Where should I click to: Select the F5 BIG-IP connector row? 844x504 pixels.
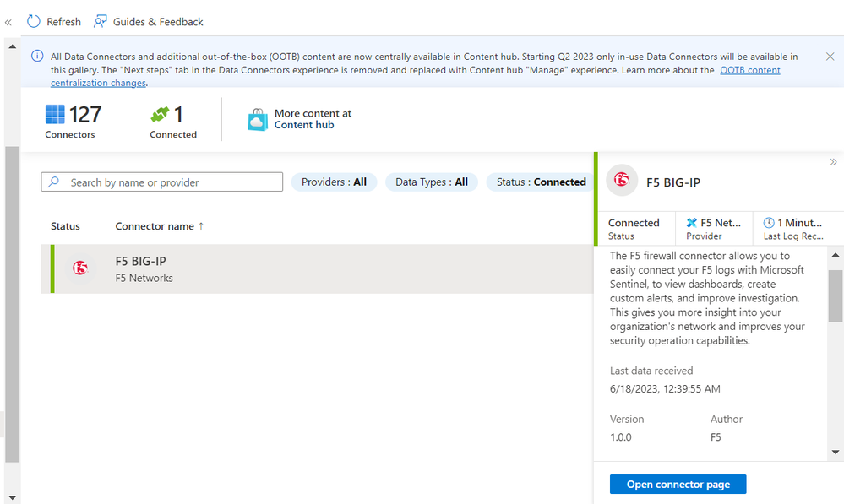(317, 269)
